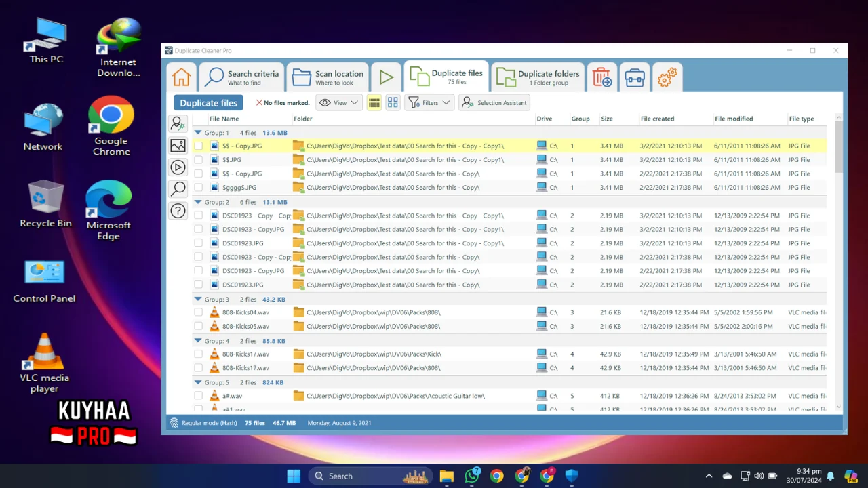Check the box for a#.wav
The width and height of the screenshot is (868, 488).
pyautogui.click(x=198, y=396)
